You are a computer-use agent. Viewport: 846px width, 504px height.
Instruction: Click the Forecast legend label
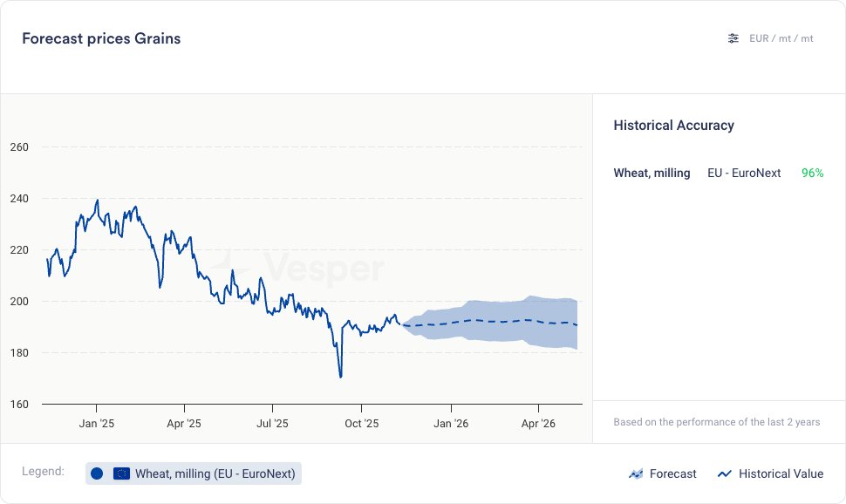tap(673, 473)
